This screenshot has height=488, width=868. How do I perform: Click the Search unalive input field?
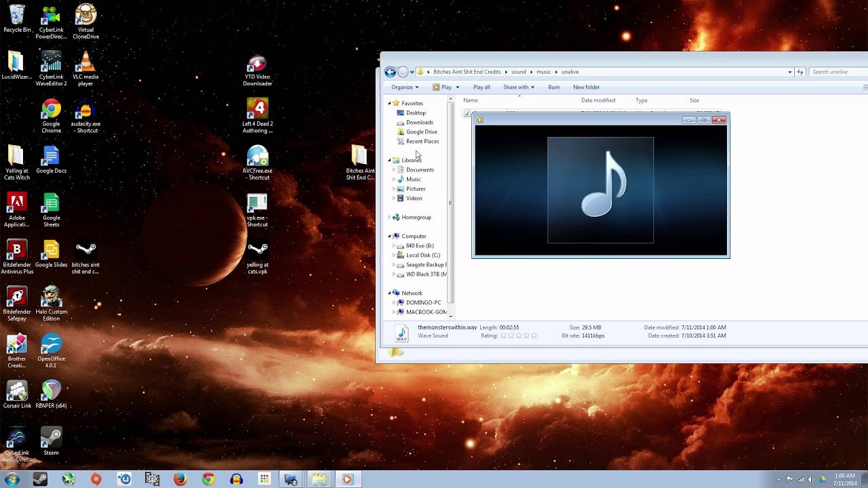(834, 72)
